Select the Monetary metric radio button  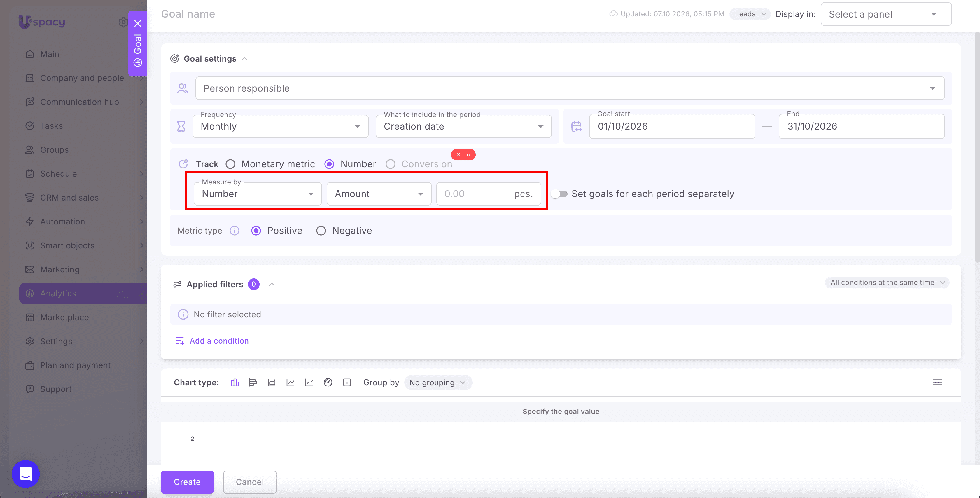coord(230,164)
